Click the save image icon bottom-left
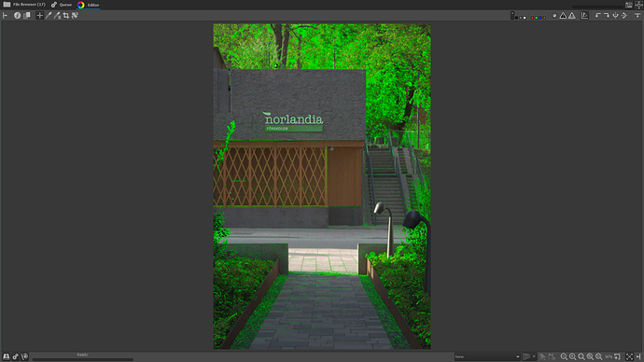 point(7,356)
